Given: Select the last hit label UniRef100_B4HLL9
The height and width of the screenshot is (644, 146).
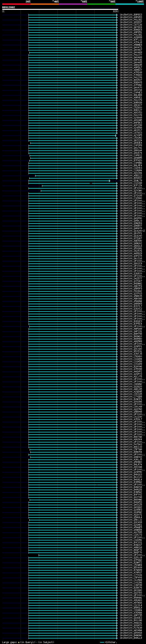Looking at the screenshot, I should pos(131,638).
